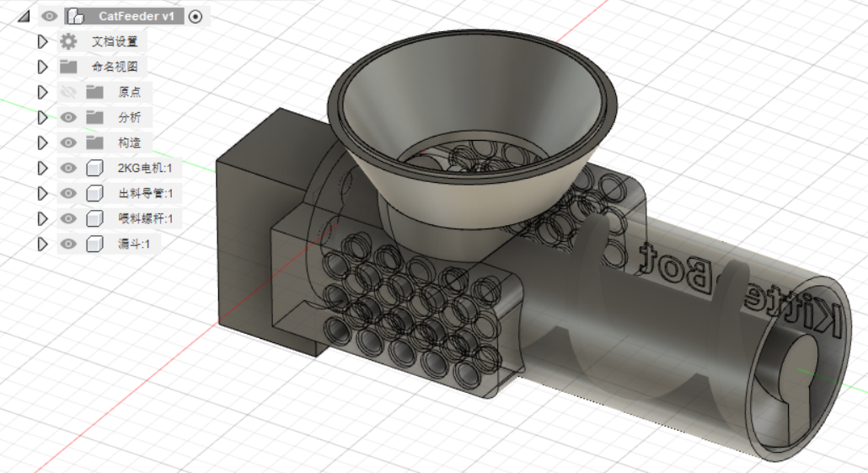Click the 出料导管:1 component cube icon
The width and height of the screenshot is (868, 473).
point(94,193)
